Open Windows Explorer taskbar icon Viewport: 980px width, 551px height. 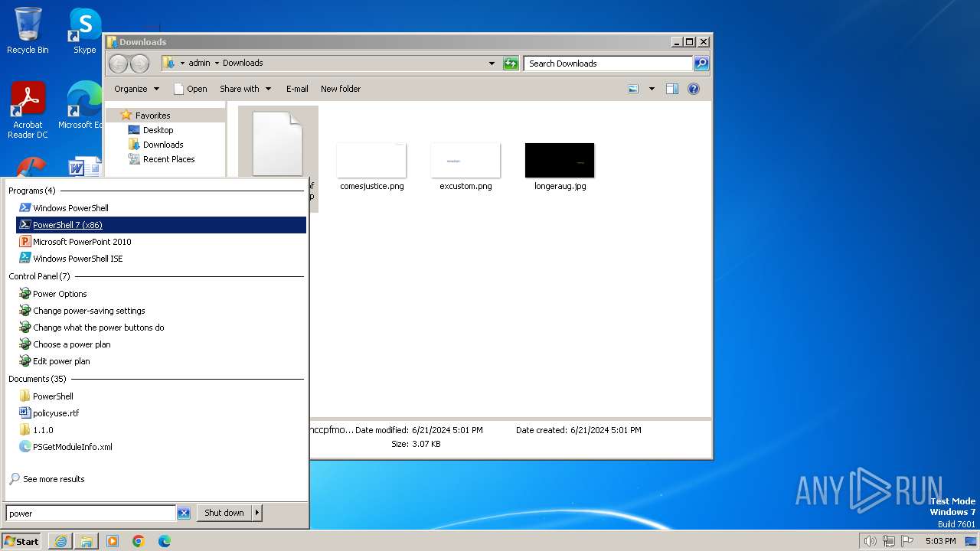click(87, 541)
